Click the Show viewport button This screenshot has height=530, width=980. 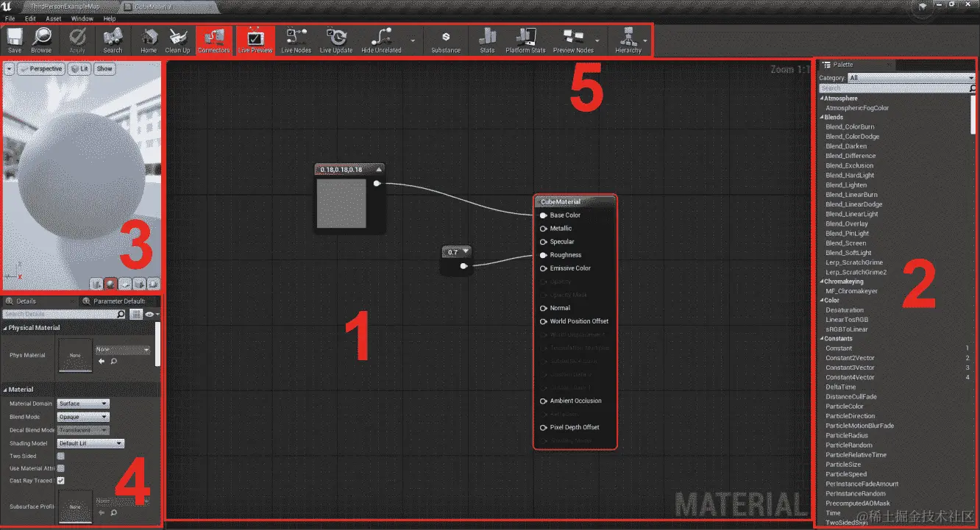pos(104,68)
